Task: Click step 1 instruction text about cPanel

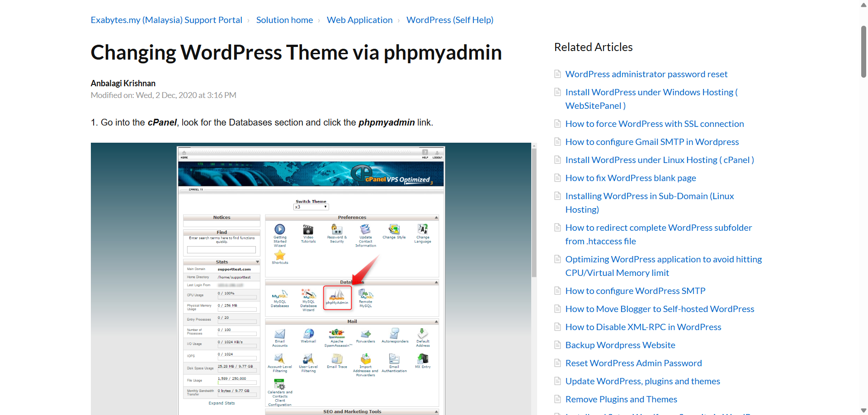Action: (262, 122)
